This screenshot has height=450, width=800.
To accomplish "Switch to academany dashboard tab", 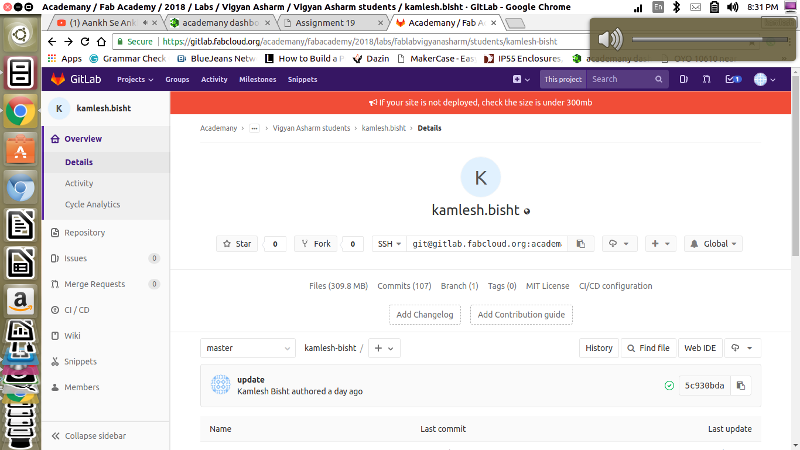I will (x=220, y=23).
